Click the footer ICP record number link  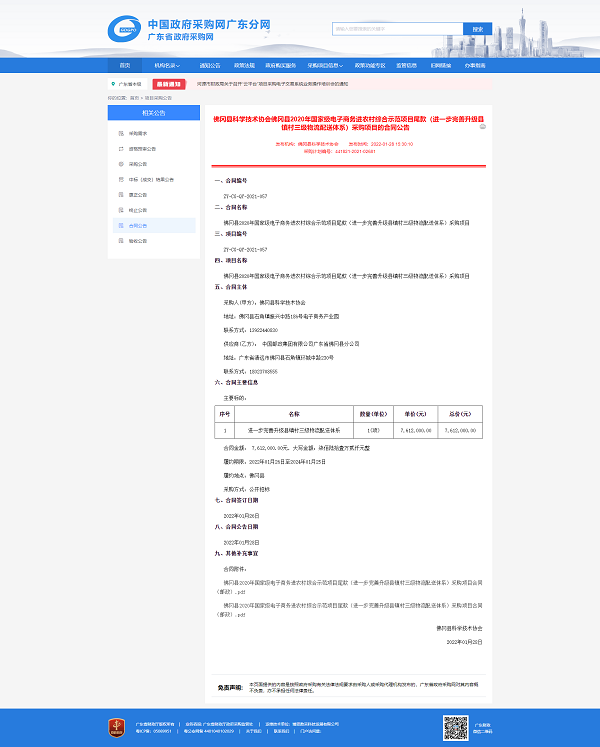tap(153, 731)
